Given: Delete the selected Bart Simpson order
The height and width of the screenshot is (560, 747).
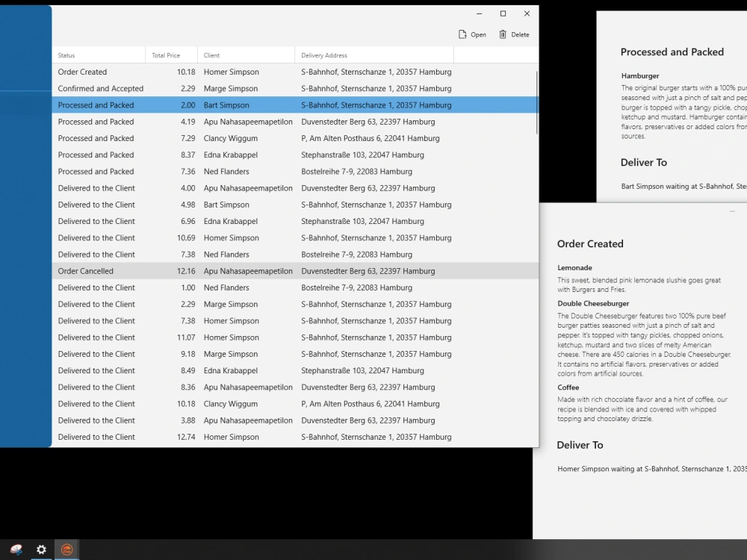Looking at the screenshot, I should click(x=514, y=34).
